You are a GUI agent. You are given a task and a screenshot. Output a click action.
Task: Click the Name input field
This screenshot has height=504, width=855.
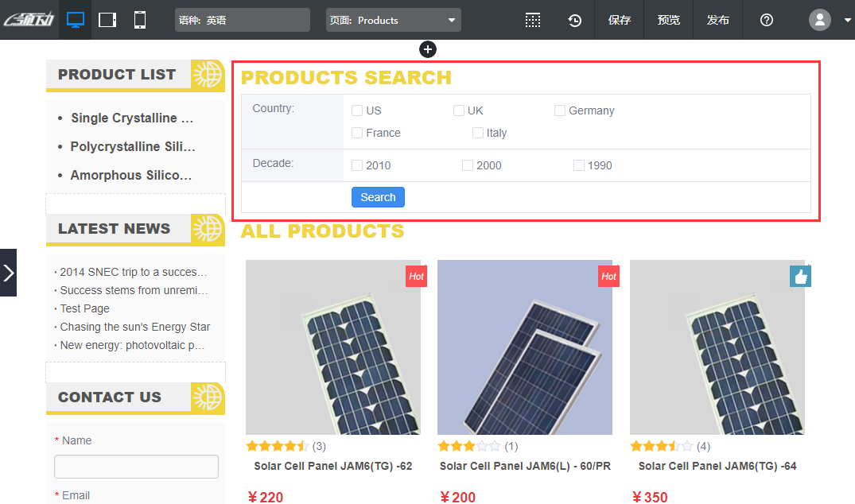coord(136,467)
